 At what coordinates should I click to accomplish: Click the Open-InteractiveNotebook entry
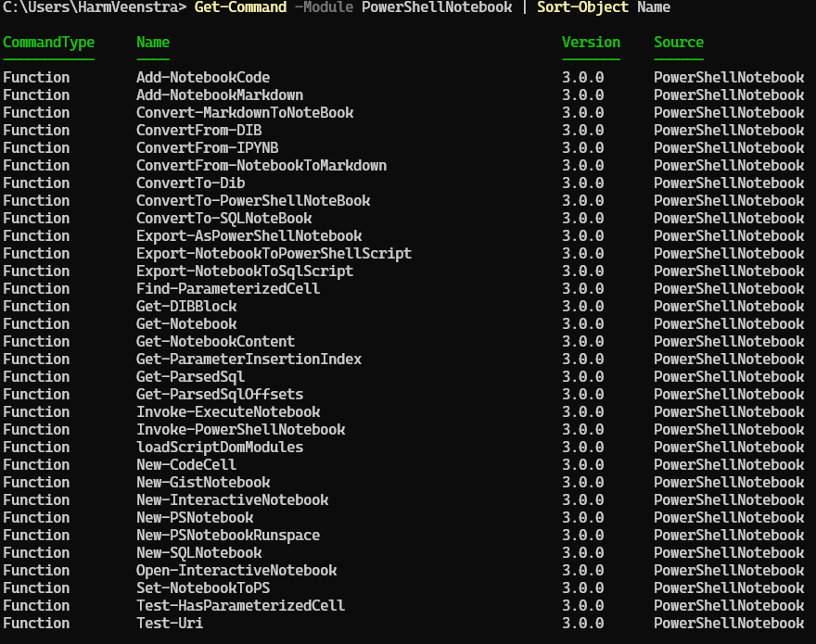pos(236,571)
